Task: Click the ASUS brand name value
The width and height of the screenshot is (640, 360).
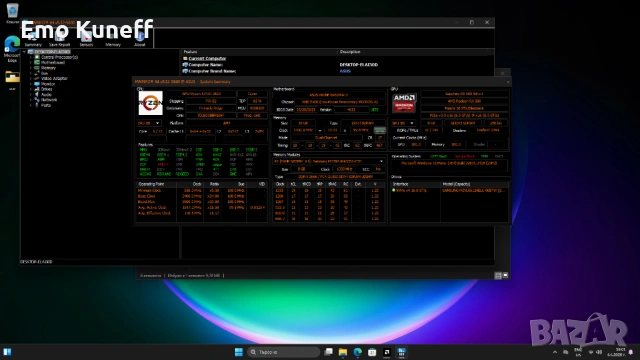Action: pyautogui.click(x=345, y=71)
